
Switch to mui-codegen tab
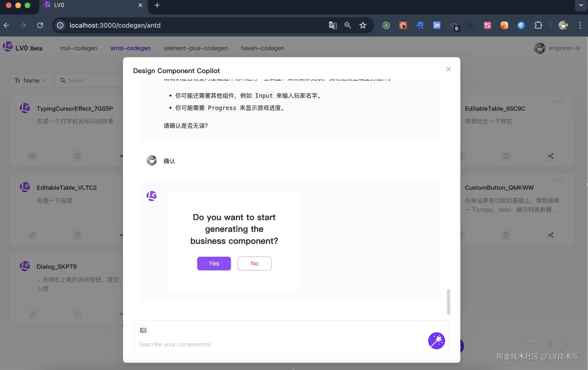point(78,48)
